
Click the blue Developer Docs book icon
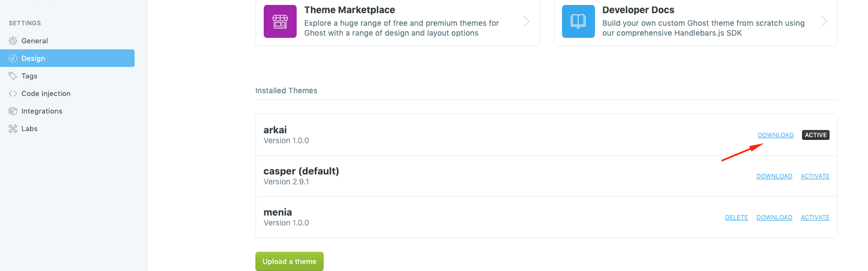point(578,21)
